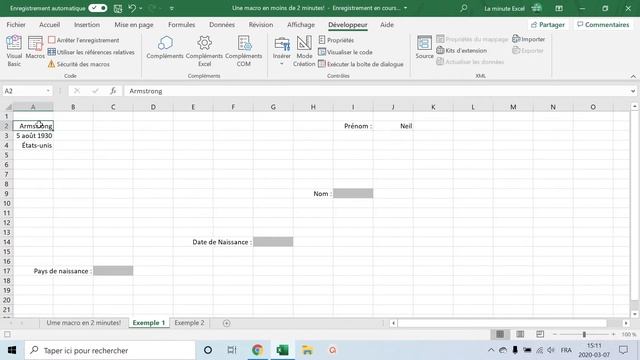
Task: Open Chrome from the taskbar
Action: pos(257,350)
